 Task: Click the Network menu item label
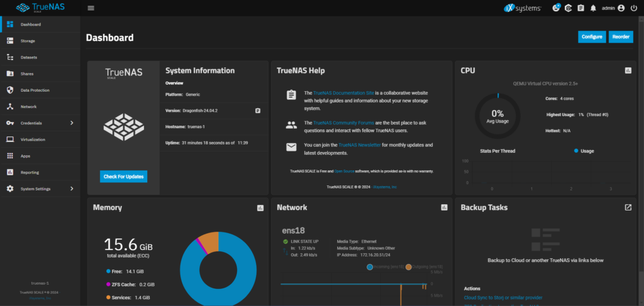tap(29, 107)
